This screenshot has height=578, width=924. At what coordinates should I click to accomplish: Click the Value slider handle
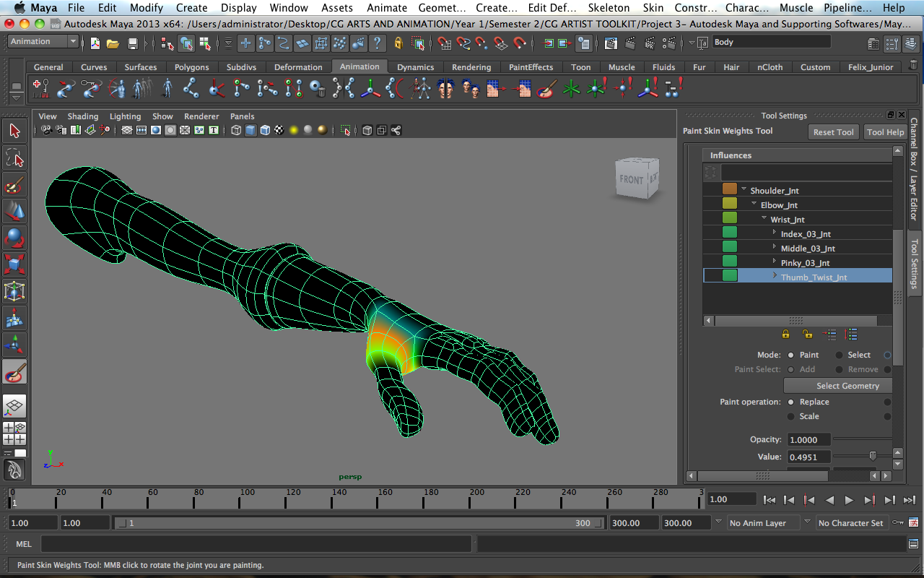pyautogui.click(x=873, y=456)
